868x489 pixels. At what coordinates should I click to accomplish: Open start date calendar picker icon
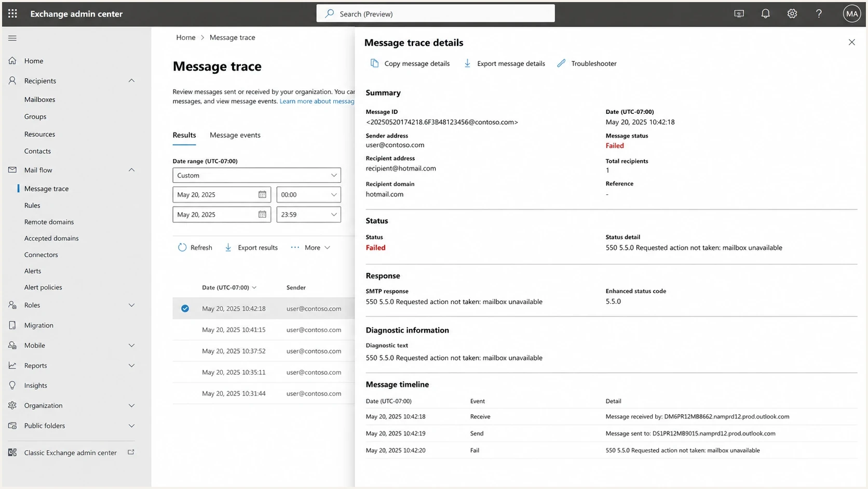click(x=262, y=194)
